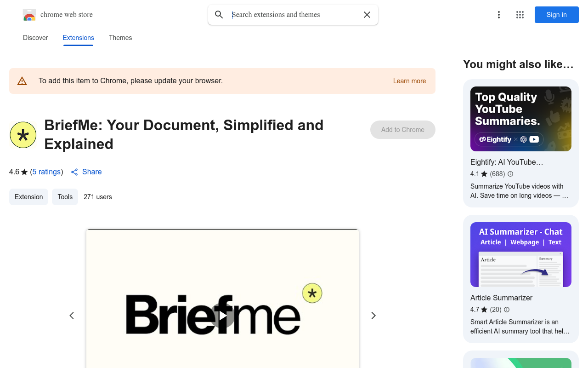This screenshot has width=588, height=368.
Task: Click the Smart Article Summarizer description
Action: click(520, 327)
